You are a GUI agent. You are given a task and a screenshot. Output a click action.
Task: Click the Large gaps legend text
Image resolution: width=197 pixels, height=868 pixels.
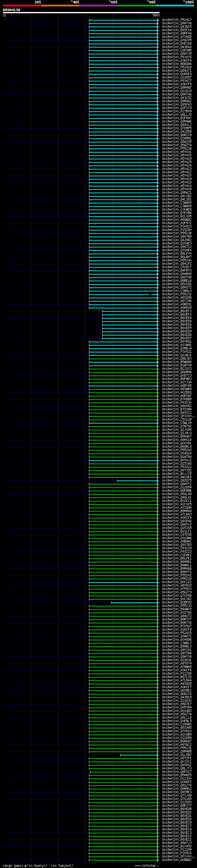click(x=38, y=866)
